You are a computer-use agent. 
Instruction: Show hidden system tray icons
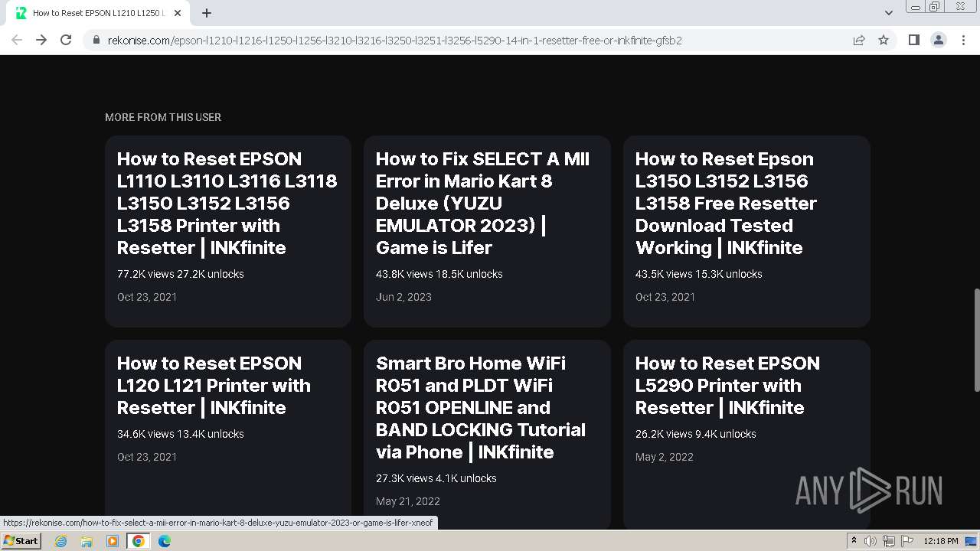tap(854, 541)
